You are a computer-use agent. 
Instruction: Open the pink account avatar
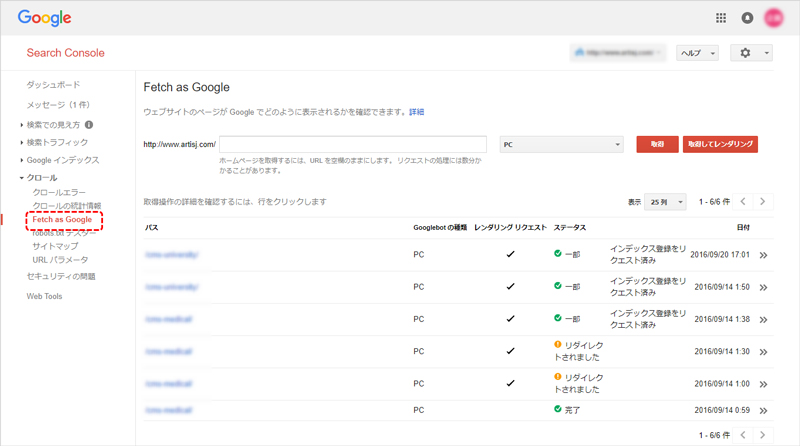773,18
